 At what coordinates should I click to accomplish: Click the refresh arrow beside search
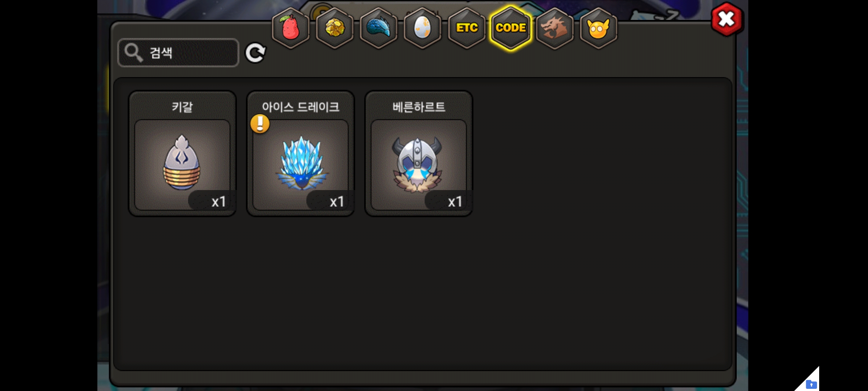tap(255, 53)
